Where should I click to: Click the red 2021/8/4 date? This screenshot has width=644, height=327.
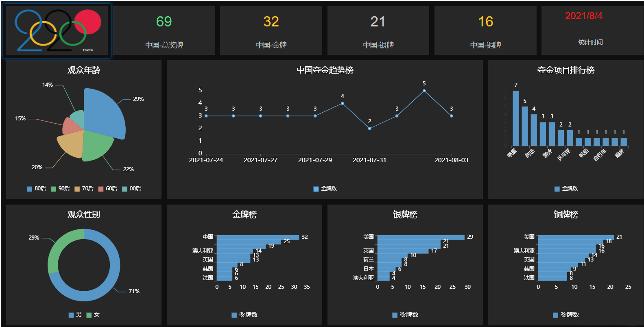pyautogui.click(x=584, y=16)
